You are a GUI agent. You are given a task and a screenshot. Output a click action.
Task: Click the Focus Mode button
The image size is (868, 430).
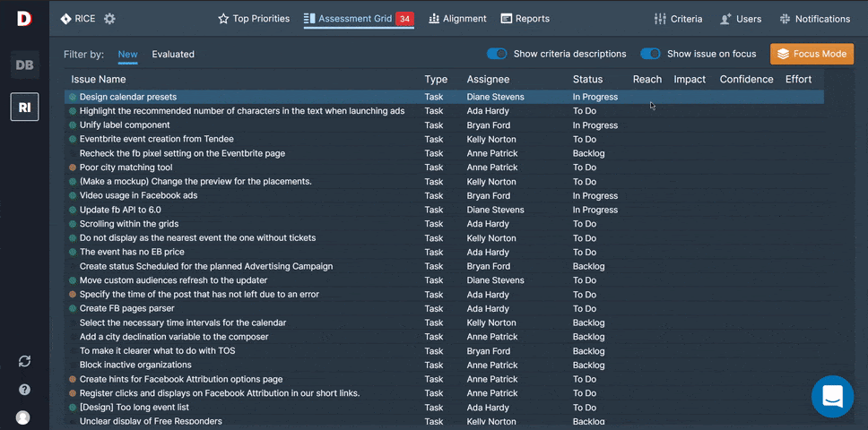pyautogui.click(x=812, y=54)
